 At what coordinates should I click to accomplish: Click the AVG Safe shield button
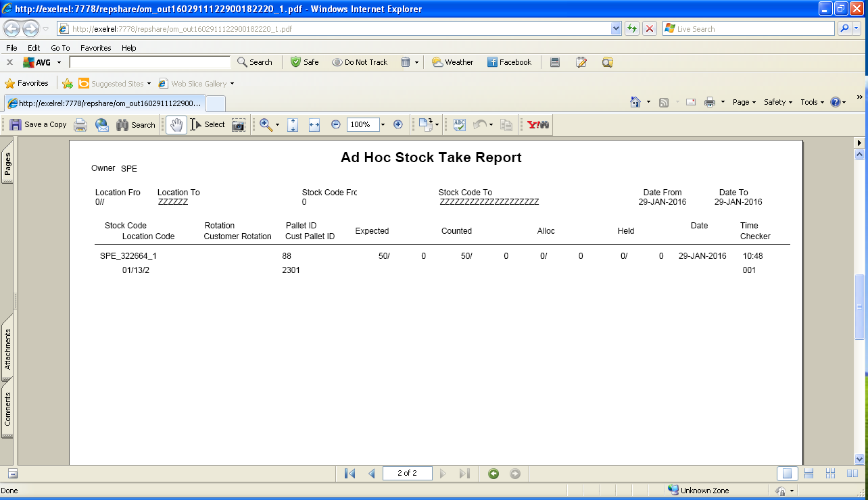305,62
